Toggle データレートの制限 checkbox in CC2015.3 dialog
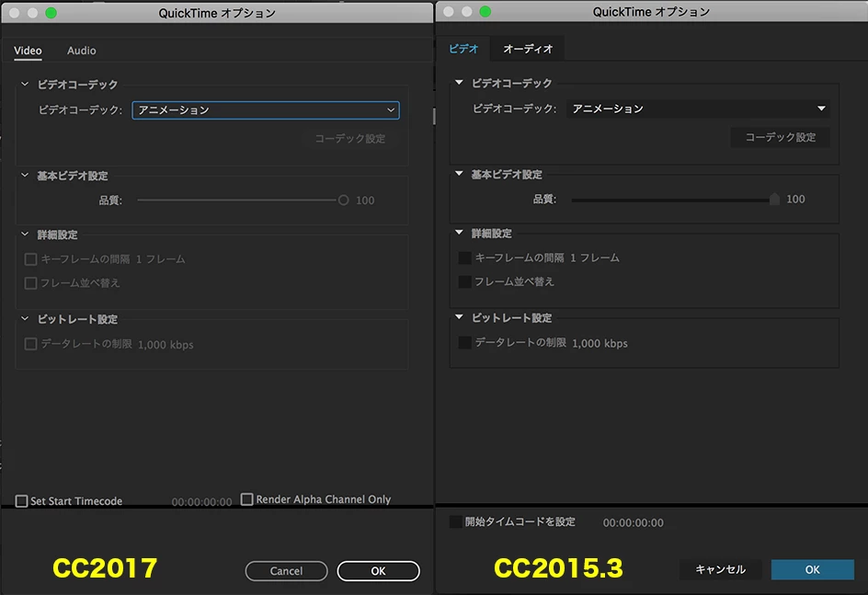The height and width of the screenshot is (595, 868). 465,343
